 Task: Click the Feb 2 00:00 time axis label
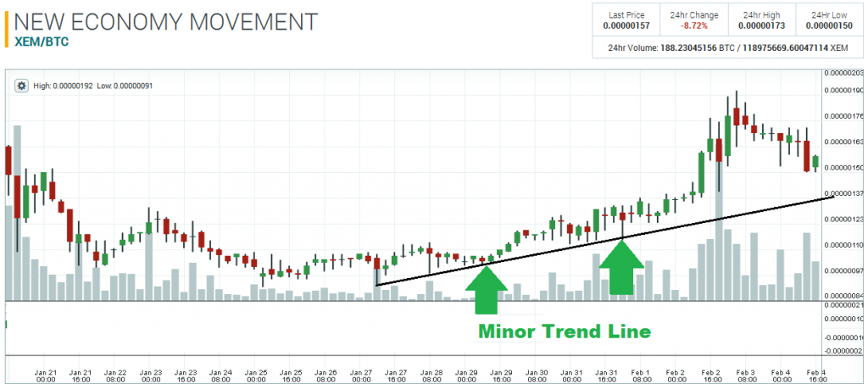pos(676,376)
